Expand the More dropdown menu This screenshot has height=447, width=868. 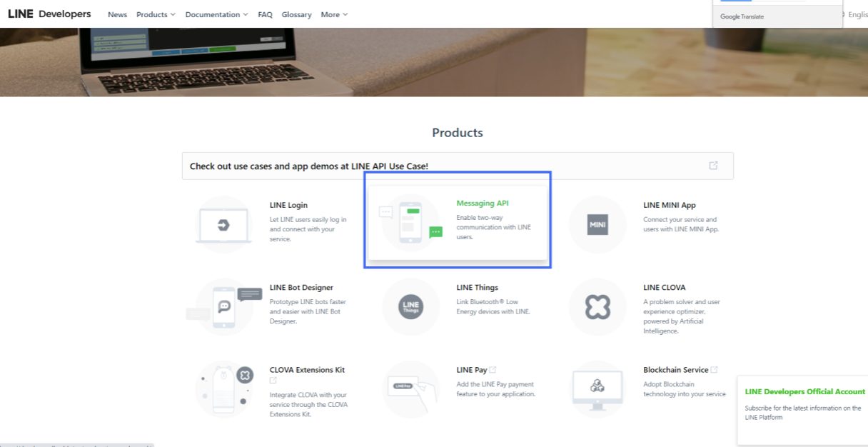tap(334, 14)
